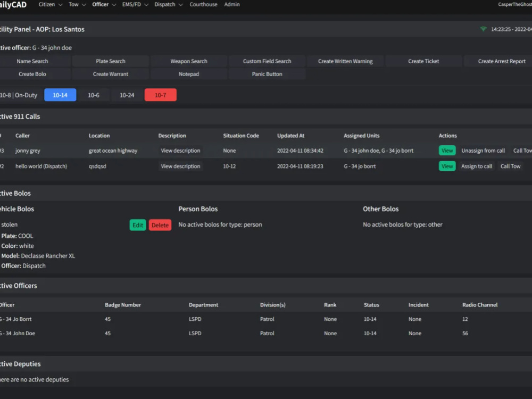Click the Badge Number column header

pos(123,305)
